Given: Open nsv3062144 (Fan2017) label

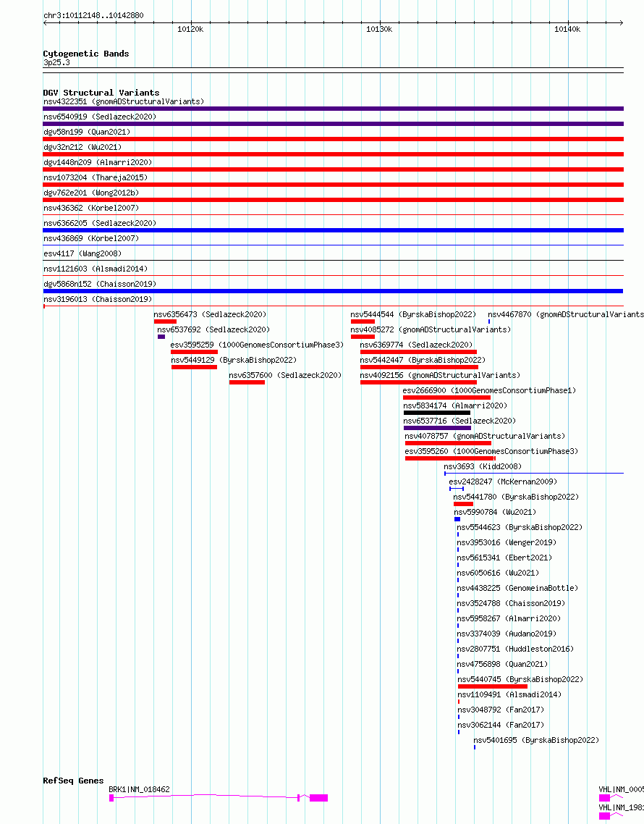Looking at the screenshot, I should [501, 726].
